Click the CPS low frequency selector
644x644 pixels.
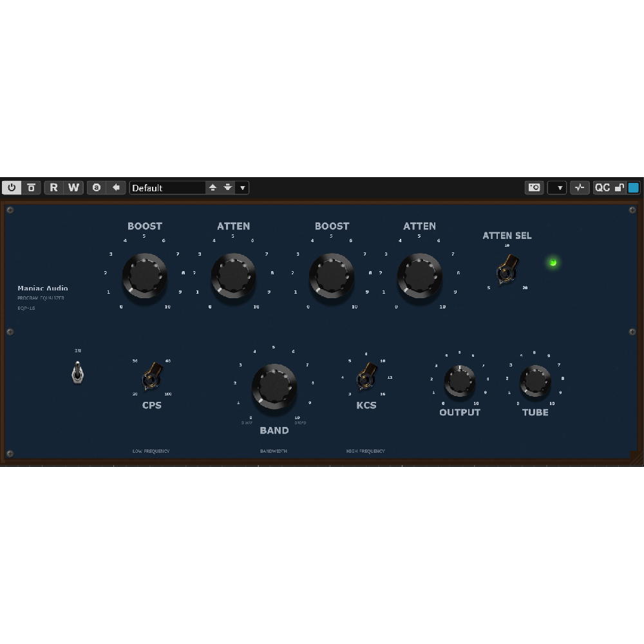[x=152, y=377]
